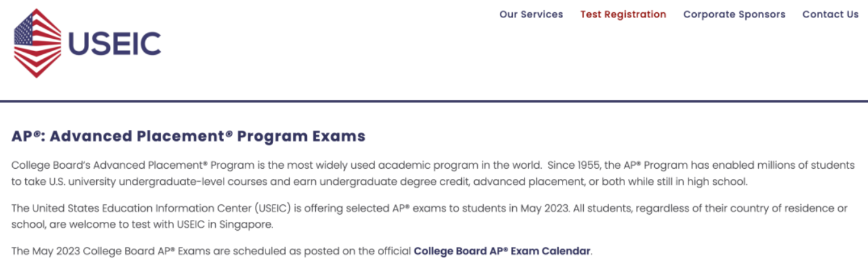Click the sentence about May 2023 College Board exams
The width and height of the screenshot is (868, 269).
302,251
